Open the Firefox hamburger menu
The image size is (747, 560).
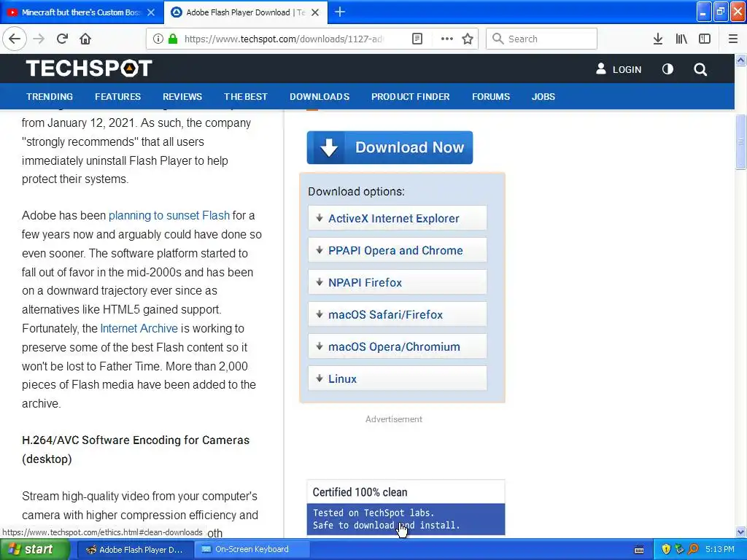pos(733,39)
